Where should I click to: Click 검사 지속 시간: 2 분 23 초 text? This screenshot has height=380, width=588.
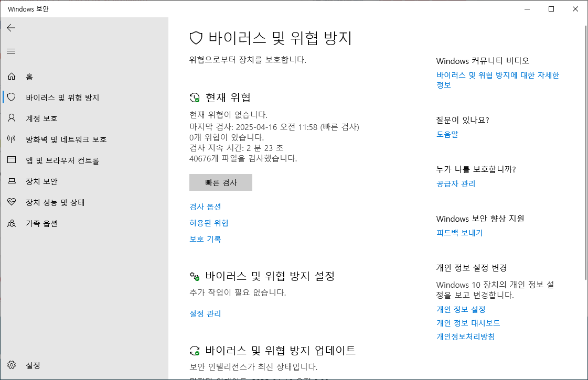pyautogui.click(x=236, y=148)
